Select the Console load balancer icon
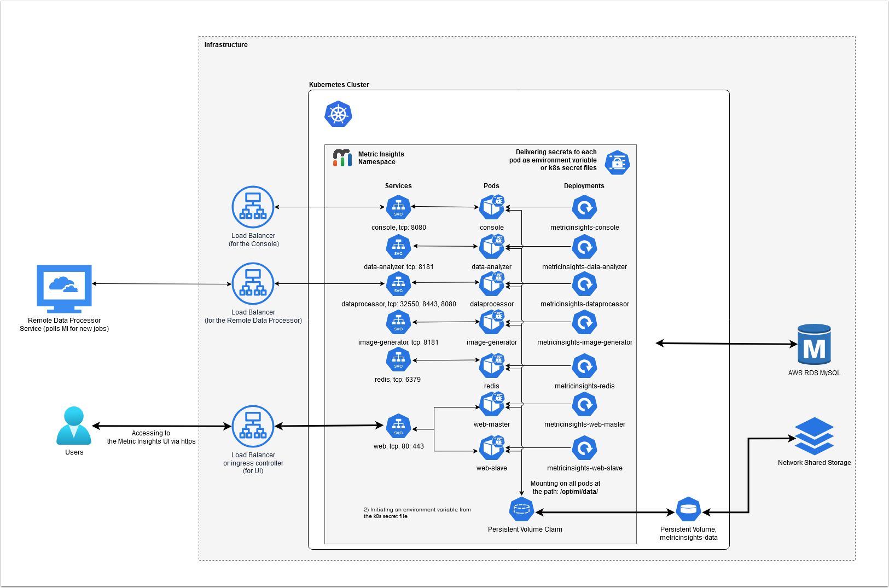 253,207
